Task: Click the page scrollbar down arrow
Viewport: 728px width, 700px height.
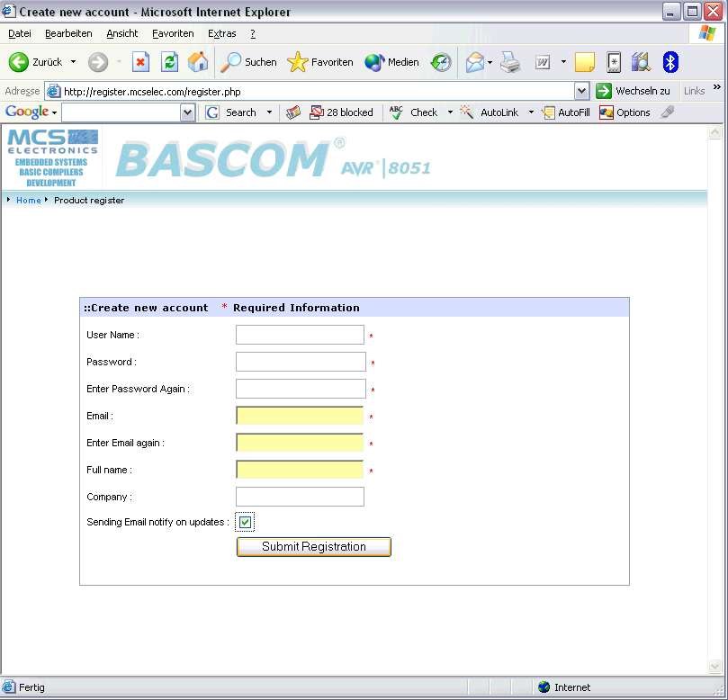Action: [715, 667]
